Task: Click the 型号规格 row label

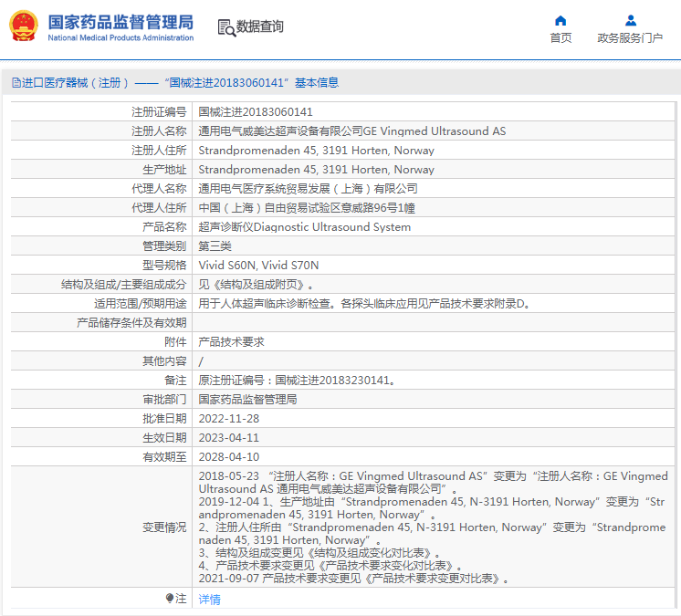Action: click(x=164, y=266)
